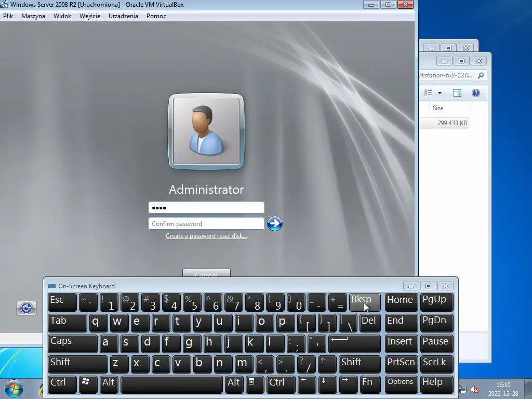532x399 pixels.
Task: Click the PgUp key
Action: [x=436, y=302]
